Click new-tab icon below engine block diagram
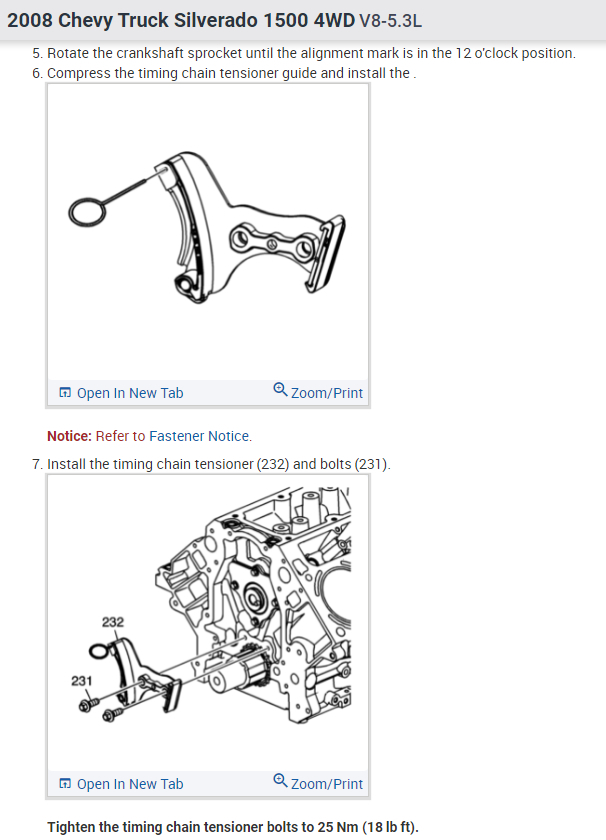The width and height of the screenshot is (606, 840). tap(65, 784)
